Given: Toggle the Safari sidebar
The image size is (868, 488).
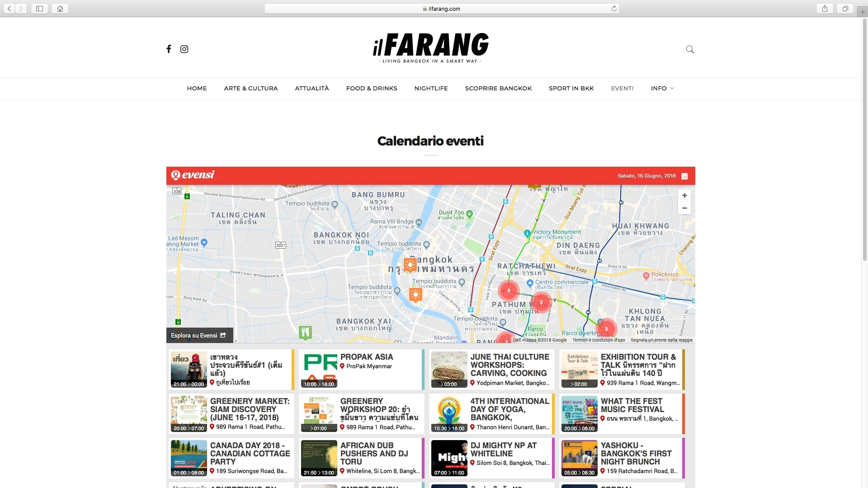Looking at the screenshot, I should coord(39,9).
